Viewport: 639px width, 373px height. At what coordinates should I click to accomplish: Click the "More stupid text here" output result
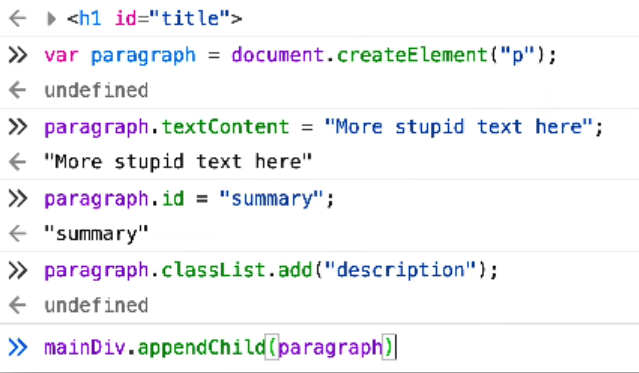tap(178, 162)
